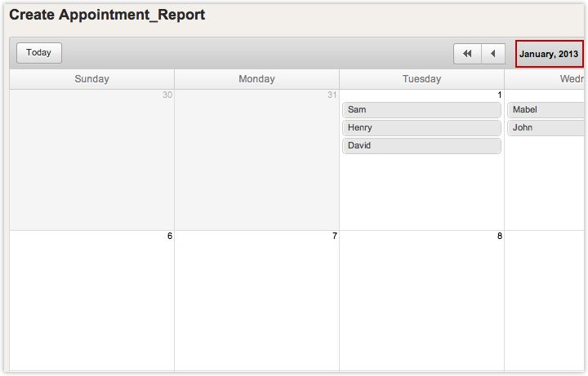The image size is (588, 376).
Task: Select the John appointment entry
Action: pyautogui.click(x=546, y=128)
